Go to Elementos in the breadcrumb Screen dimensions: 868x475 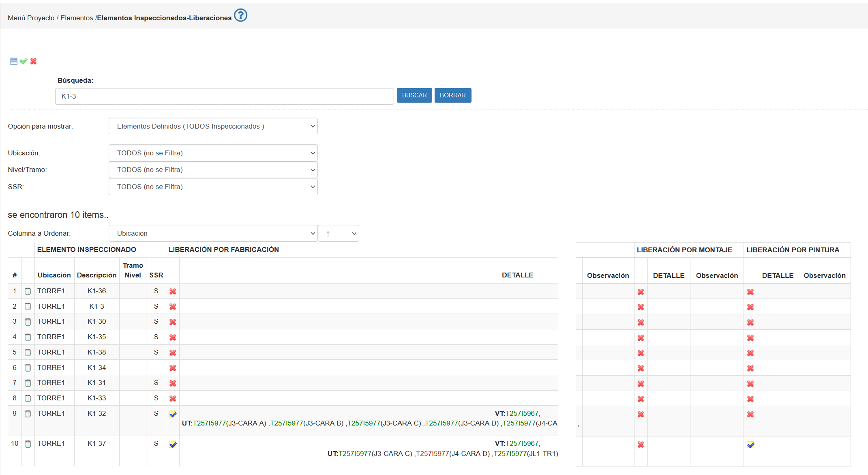tap(77, 18)
